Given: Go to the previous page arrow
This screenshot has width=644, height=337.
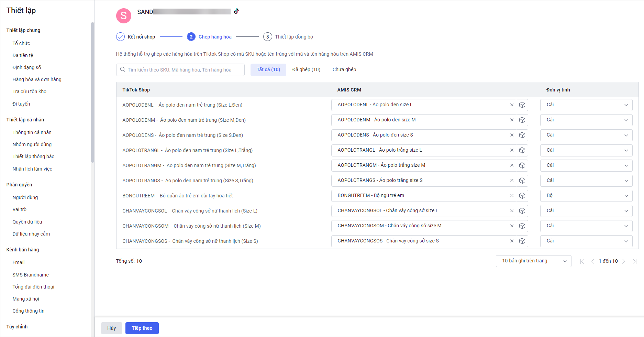Looking at the screenshot, I should [x=592, y=261].
